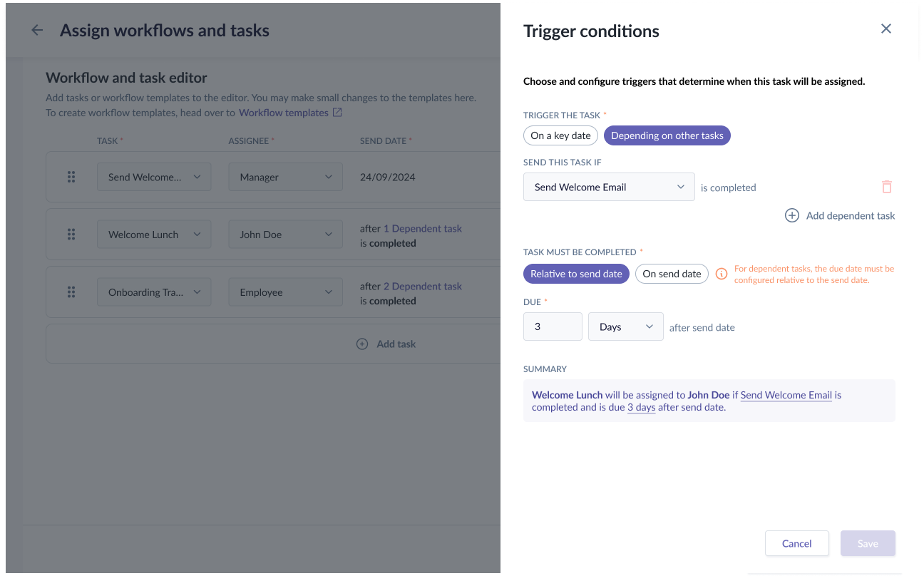This screenshot has width=924, height=576.
Task: Click drag handle on Onboarding Training row
Action: pos(71,292)
